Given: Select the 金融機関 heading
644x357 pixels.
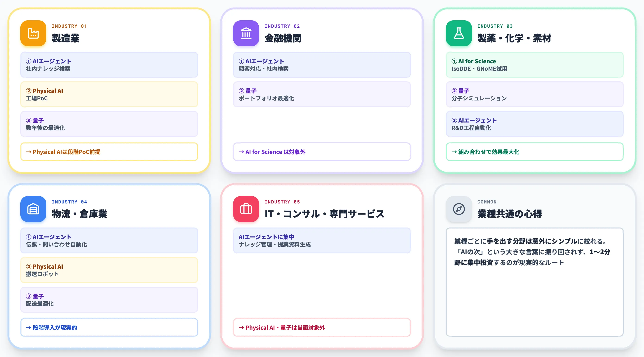Looking at the screenshot, I should (283, 38).
